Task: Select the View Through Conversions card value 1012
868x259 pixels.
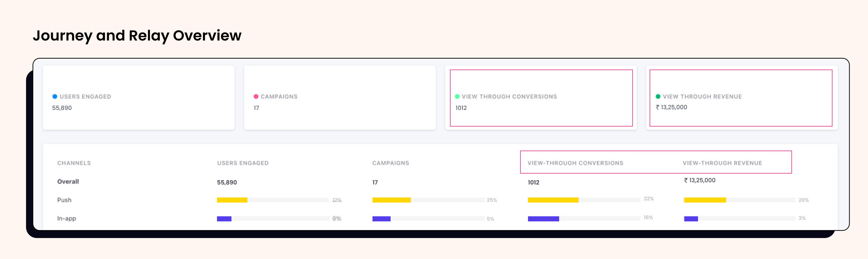Action: [x=461, y=108]
